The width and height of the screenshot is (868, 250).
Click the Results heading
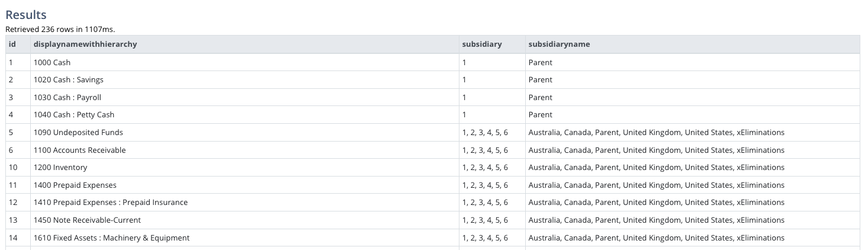click(26, 15)
